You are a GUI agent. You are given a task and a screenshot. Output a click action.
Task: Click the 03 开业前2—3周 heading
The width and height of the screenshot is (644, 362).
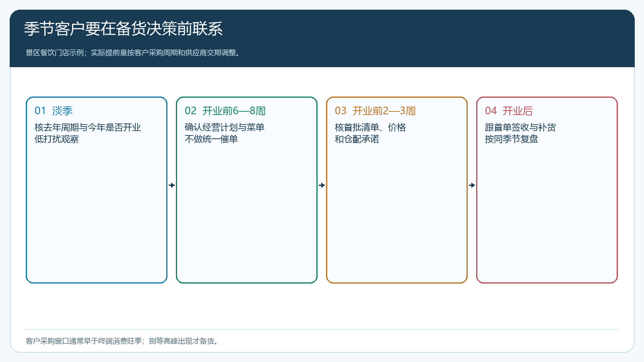pos(375,111)
